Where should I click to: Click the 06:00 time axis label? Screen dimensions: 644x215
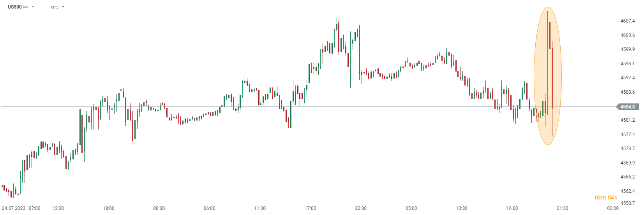210,208
